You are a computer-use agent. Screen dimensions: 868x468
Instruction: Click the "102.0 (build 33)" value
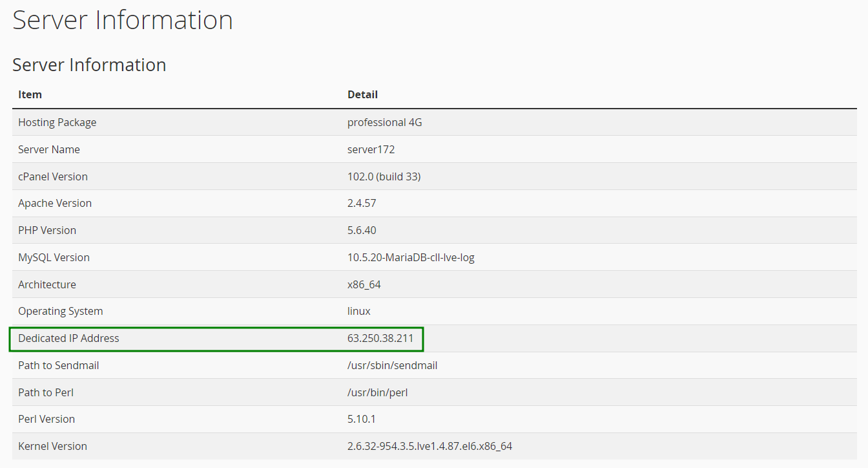384,176
